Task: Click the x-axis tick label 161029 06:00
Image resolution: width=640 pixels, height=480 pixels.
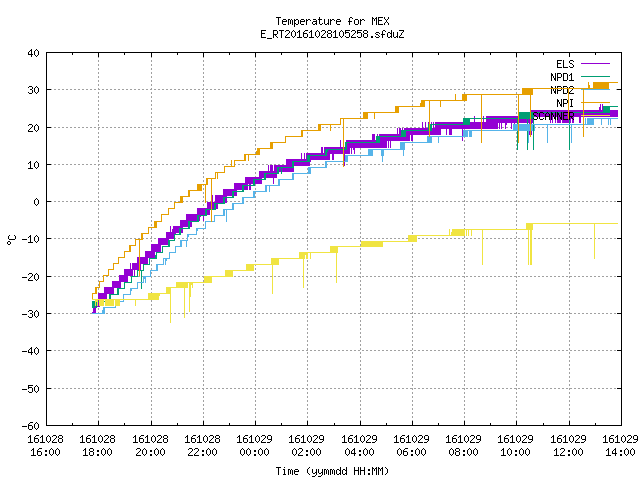Action: (x=411, y=446)
